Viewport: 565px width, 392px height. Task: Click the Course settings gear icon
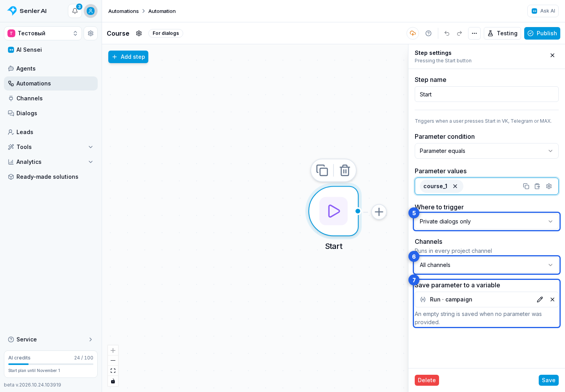(139, 33)
